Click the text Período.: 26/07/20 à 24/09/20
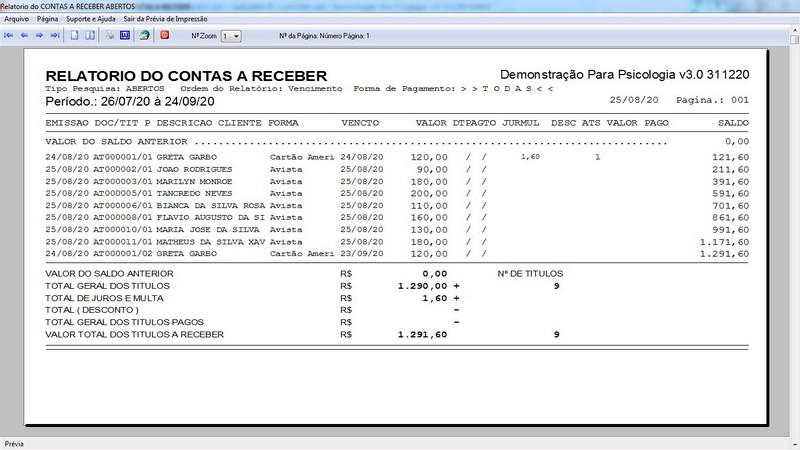 tap(130, 102)
